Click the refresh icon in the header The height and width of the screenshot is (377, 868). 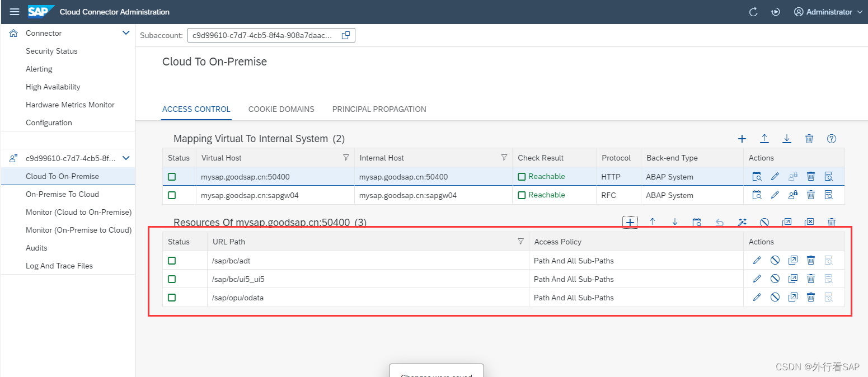click(753, 12)
